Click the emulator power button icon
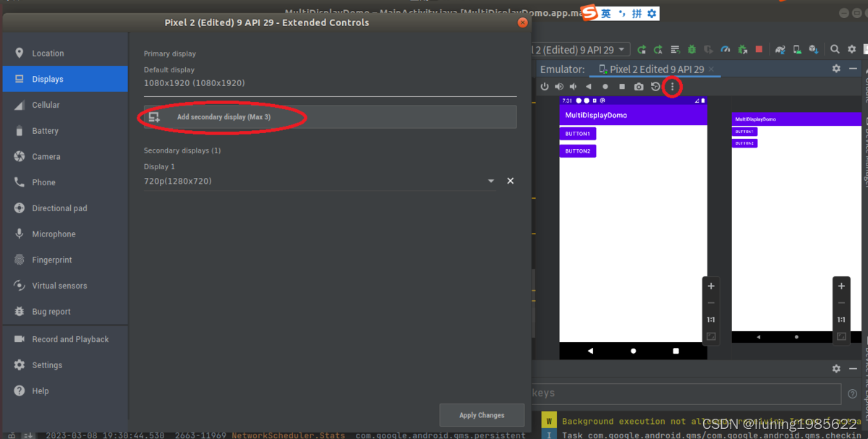 click(545, 86)
